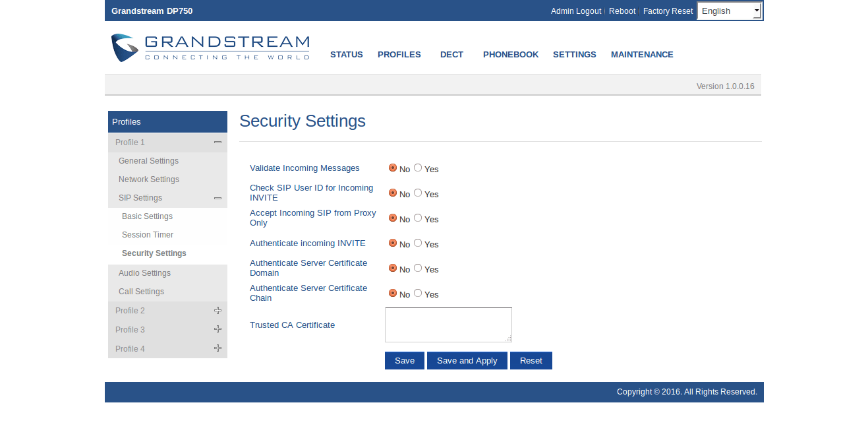The height and width of the screenshot is (444, 868).
Task: Open Session Timer in the sidebar
Action: coord(148,235)
